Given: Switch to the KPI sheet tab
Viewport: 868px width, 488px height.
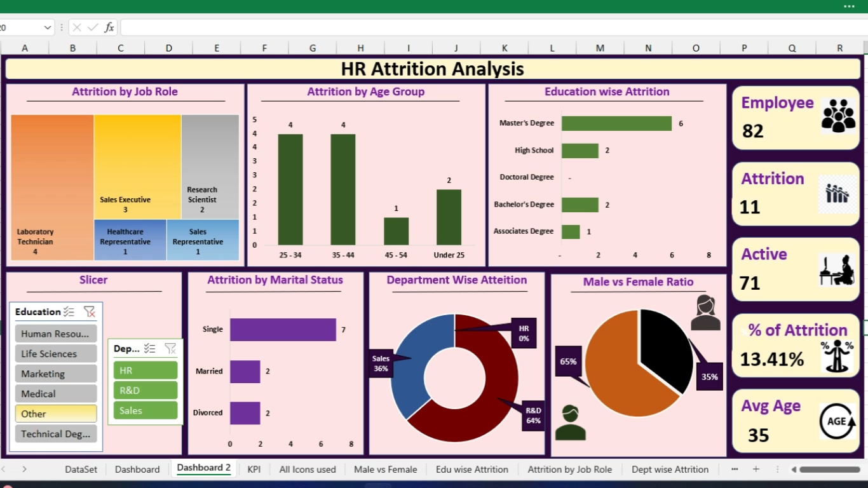Looking at the screenshot, I should coord(254,469).
